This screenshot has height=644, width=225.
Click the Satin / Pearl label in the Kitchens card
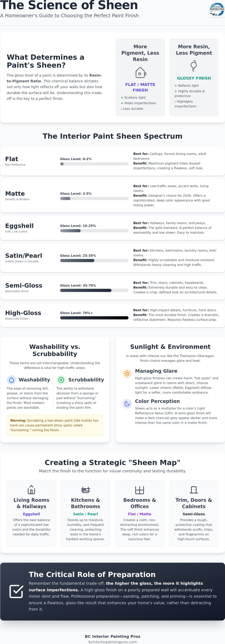click(x=85, y=514)
